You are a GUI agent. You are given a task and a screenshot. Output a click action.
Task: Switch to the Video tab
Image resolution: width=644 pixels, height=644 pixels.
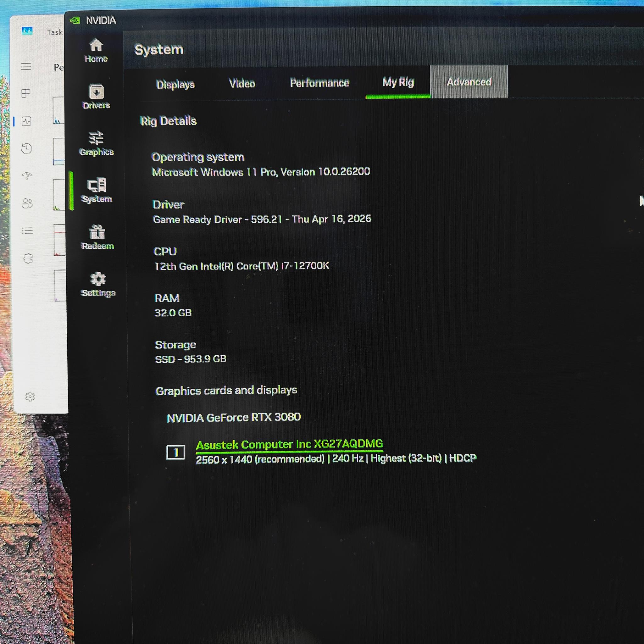point(242,83)
